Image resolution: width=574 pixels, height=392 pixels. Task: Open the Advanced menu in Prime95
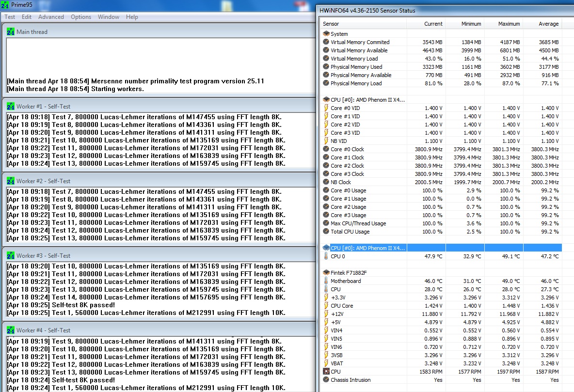[51, 17]
